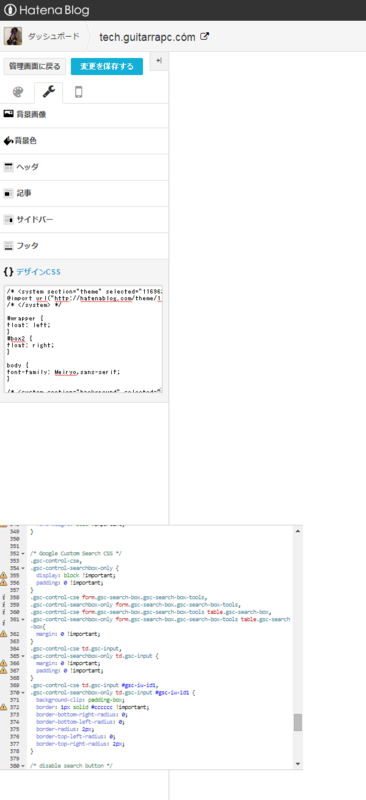Click the 'float: right;' line in the textarea
Image resolution: width=366 pixels, height=800 pixels.
(30, 345)
